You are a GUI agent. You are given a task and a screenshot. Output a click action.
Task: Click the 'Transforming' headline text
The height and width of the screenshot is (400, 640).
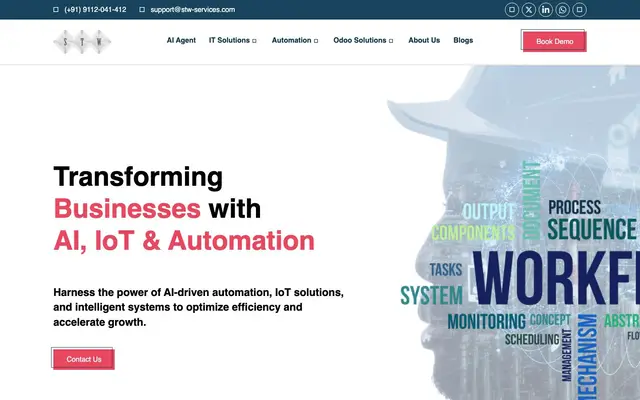tap(138, 177)
